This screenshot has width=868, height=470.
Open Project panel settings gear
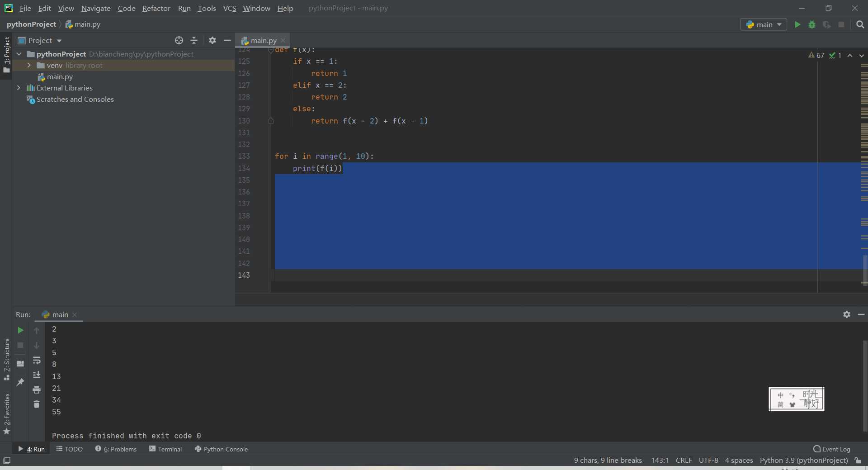(x=212, y=40)
